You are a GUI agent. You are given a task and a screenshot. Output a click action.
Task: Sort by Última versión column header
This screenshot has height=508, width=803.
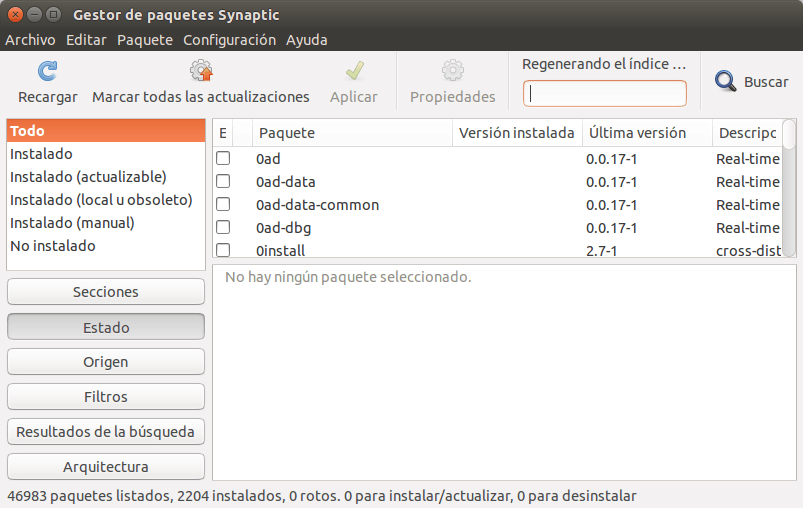coord(647,133)
